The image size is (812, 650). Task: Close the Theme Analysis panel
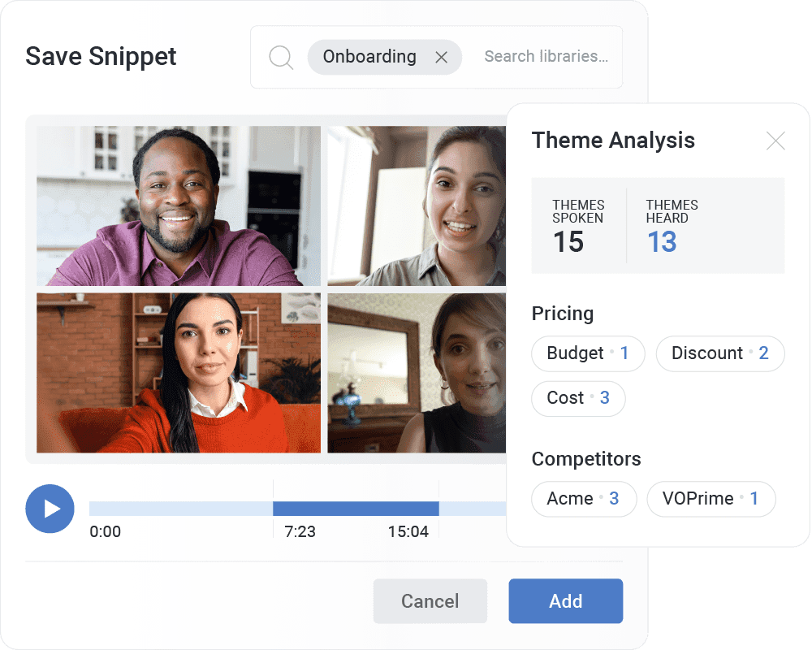pyautogui.click(x=775, y=141)
